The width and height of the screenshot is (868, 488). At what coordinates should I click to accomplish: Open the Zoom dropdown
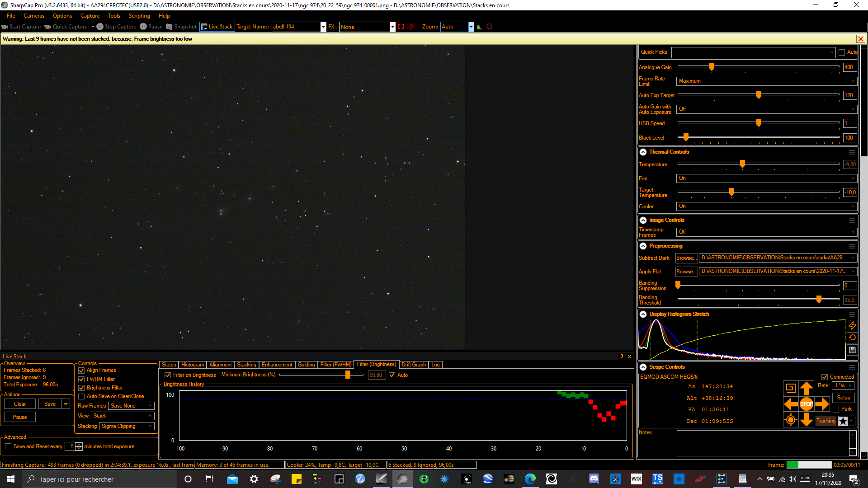point(471,27)
